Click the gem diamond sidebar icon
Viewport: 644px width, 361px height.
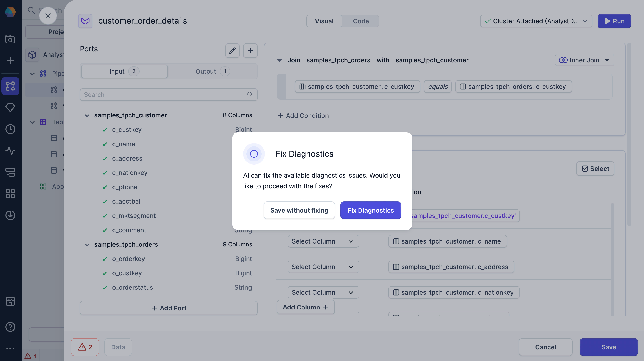click(10, 107)
